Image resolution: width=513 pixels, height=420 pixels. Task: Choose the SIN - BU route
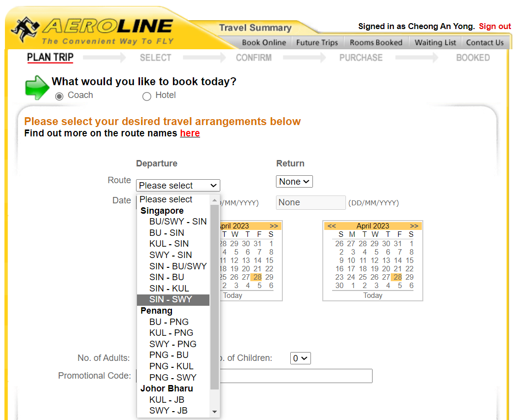click(173, 277)
